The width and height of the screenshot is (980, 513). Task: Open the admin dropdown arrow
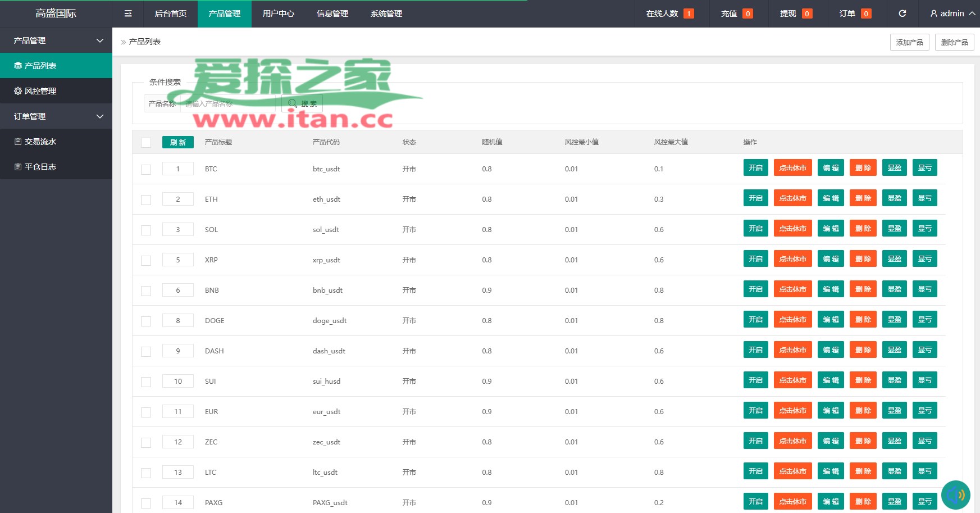pos(972,13)
